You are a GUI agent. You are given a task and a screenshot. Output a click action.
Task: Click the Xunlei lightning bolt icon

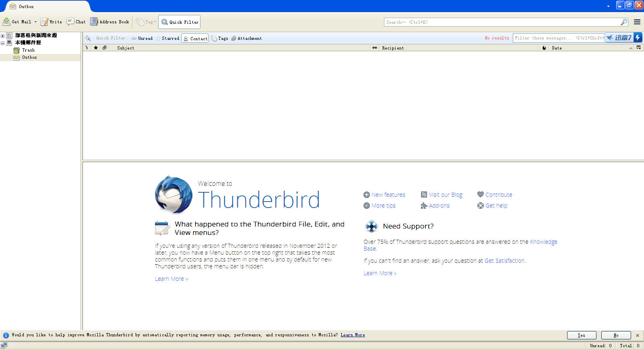tap(638, 37)
